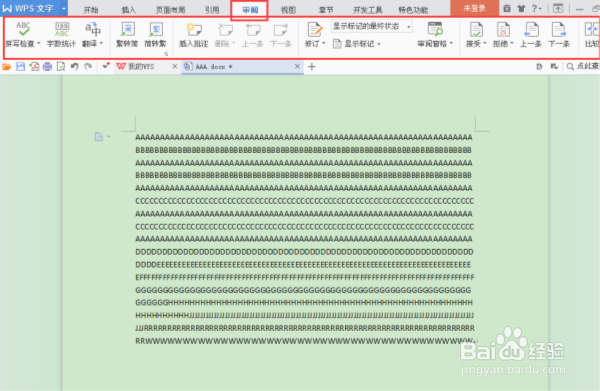Open the reviewing pane (审阅窗格) icon

point(435,29)
